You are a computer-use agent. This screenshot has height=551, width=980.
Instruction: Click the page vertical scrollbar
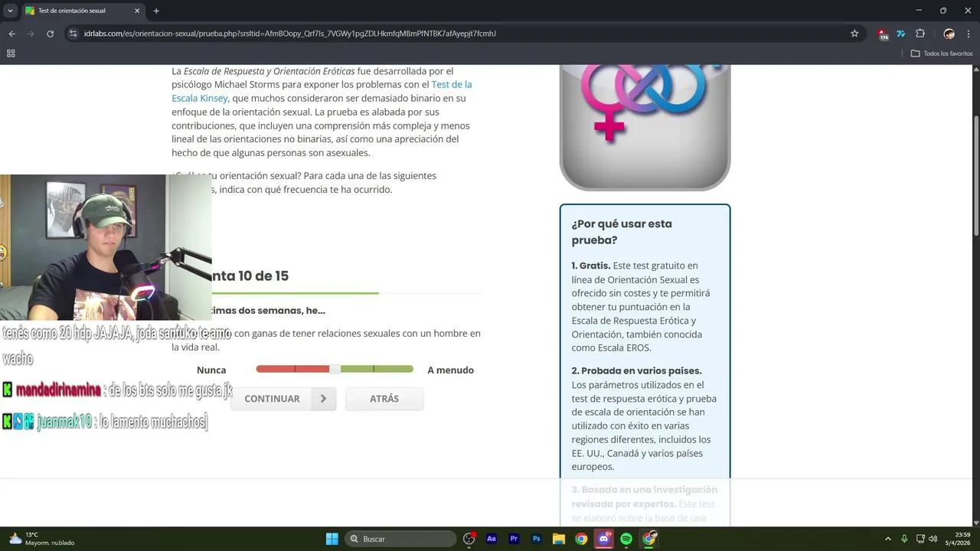[x=976, y=176]
